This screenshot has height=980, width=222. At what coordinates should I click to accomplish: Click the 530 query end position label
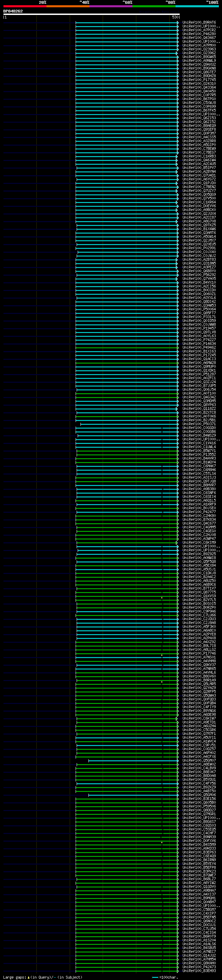tap(175, 17)
